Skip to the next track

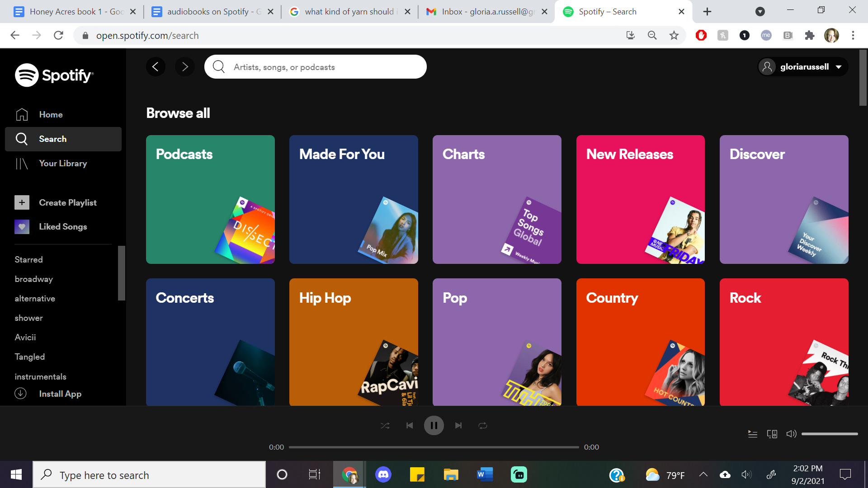click(458, 426)
